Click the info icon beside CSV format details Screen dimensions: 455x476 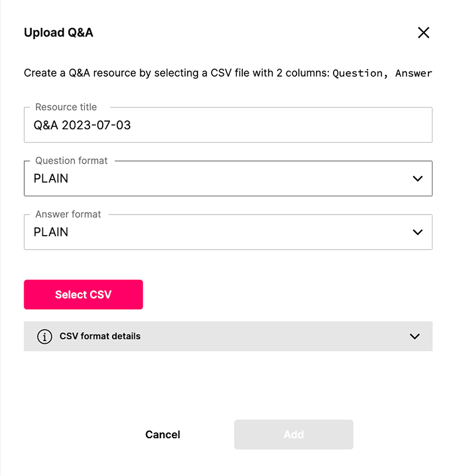pyautogui.click(x=45, y=336)
